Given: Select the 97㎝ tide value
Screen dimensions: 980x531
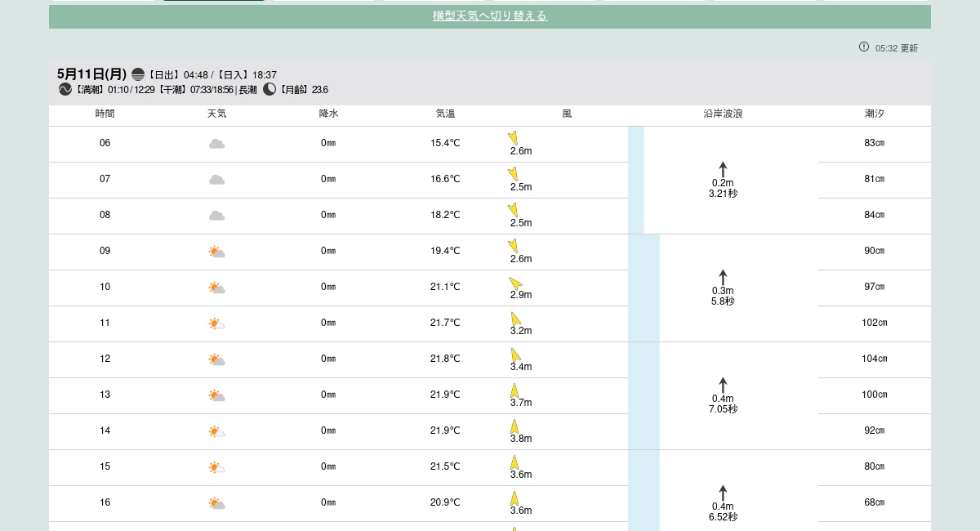Looking at the screenshot, I should pos(875,287).
